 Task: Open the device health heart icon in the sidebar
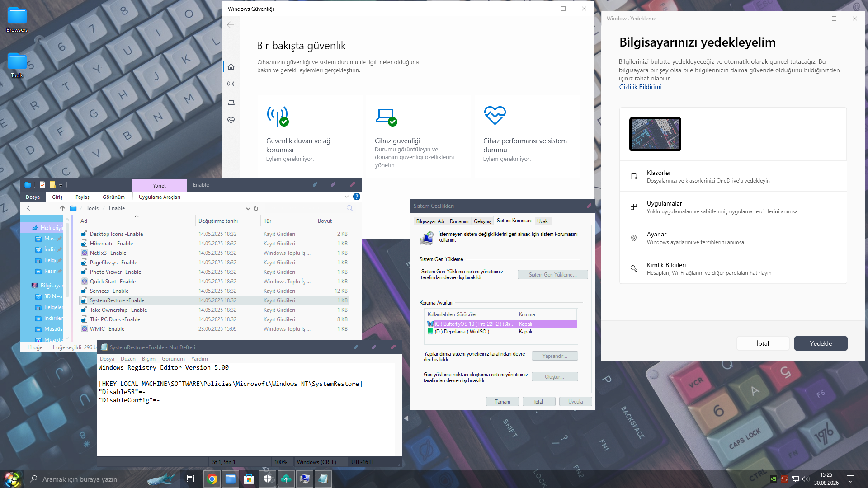(x=231, y=121)
